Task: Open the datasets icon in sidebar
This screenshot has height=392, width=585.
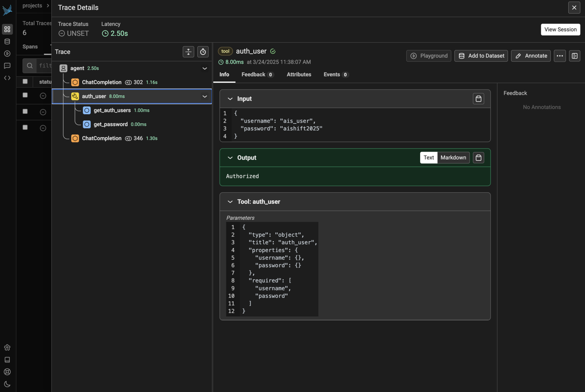Action: tap(7, 42)
